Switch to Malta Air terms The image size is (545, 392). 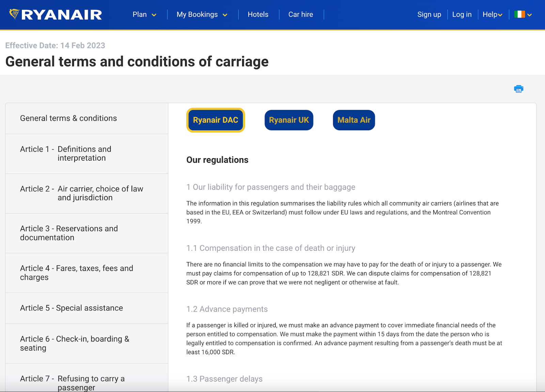coord(354,120)
